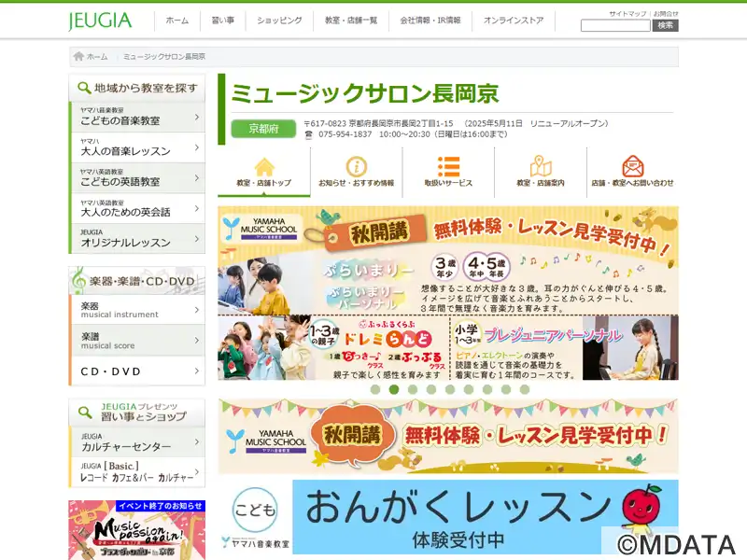Click the home icon in breadcrumb
747x560 pixels.
click(78, 57)
